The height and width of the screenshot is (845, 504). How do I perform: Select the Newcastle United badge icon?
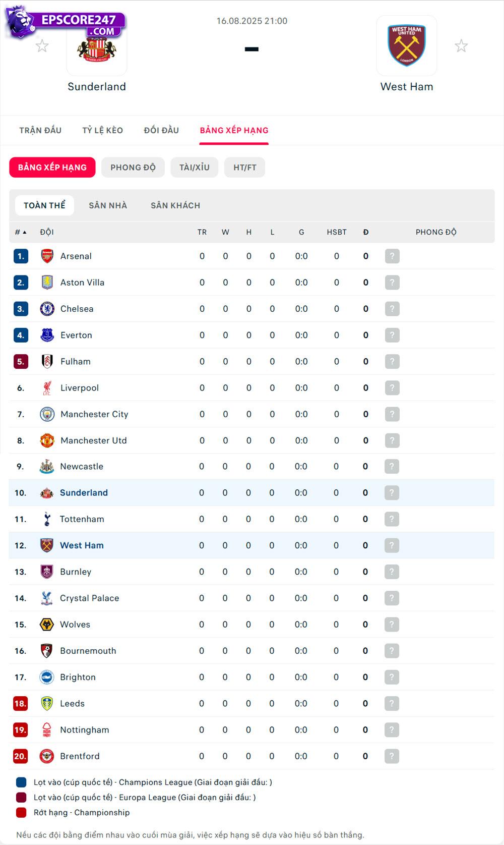(x=46, y=467)
